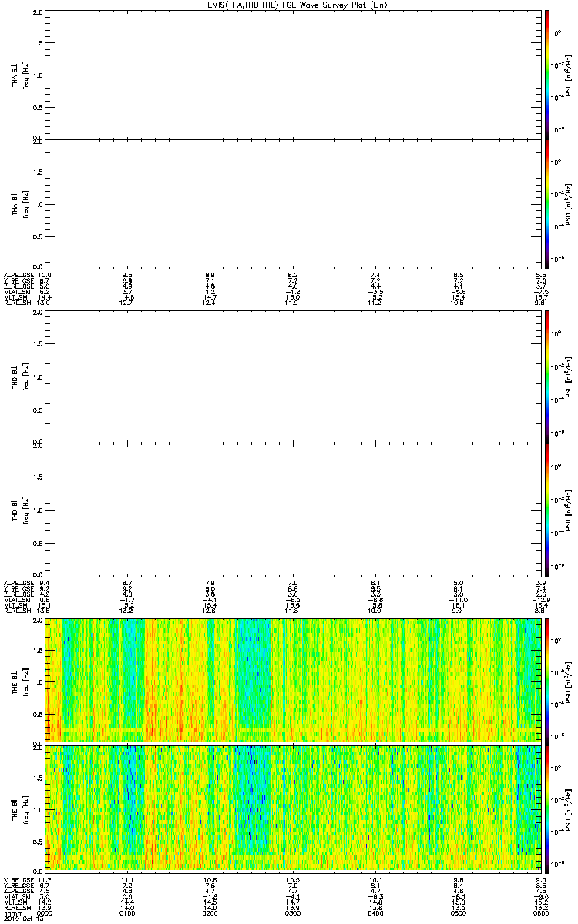Click the PSD color bar beside THA B-perpendicular
The height and width of the screenshot is (924, 578).
pyautogui.click(x=547, y=74)
